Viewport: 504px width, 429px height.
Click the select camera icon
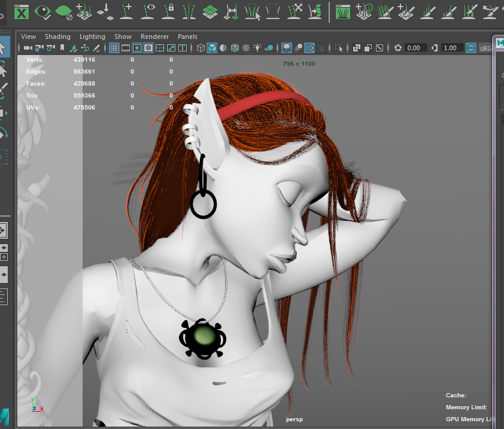click(28, 48)
